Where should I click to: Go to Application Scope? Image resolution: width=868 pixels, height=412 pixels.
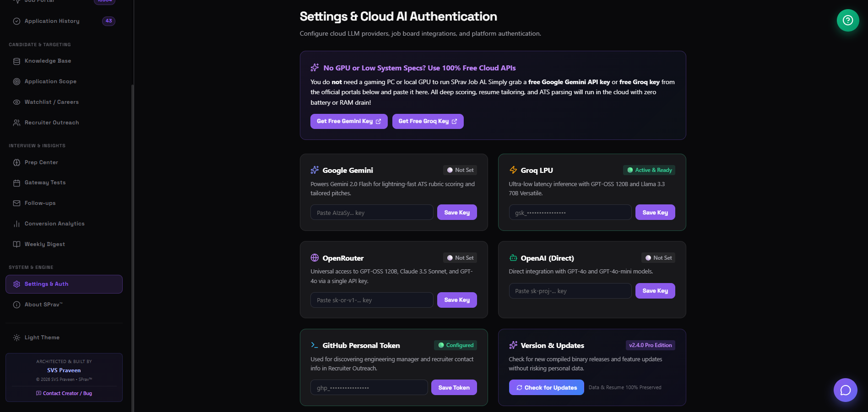tap(64, 81)
